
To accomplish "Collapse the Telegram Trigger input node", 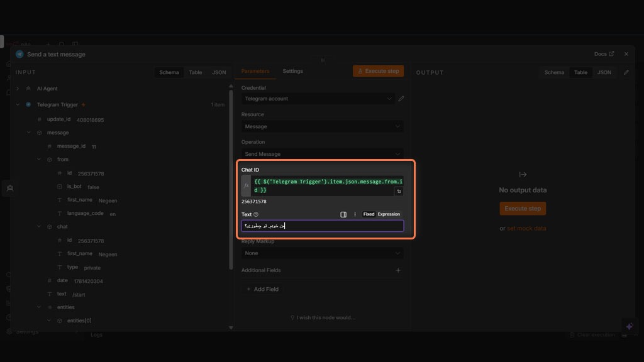I will pos(18,105).
